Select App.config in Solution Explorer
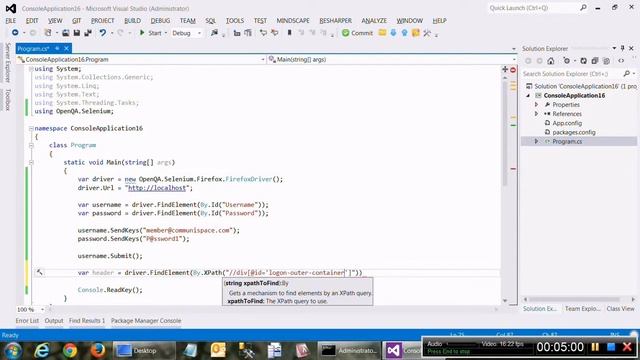The image size is (640, 360). (567, 123)
